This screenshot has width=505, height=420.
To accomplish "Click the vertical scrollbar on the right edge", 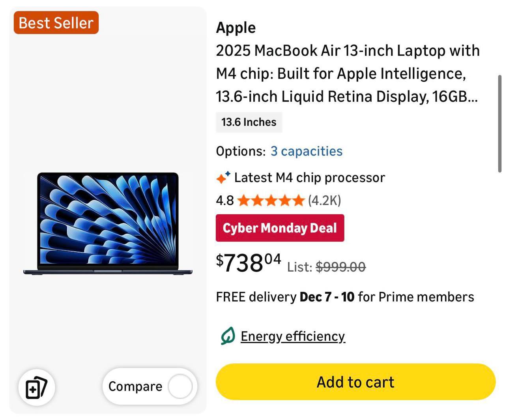I will pyautogui.click(x=499, y=123).
